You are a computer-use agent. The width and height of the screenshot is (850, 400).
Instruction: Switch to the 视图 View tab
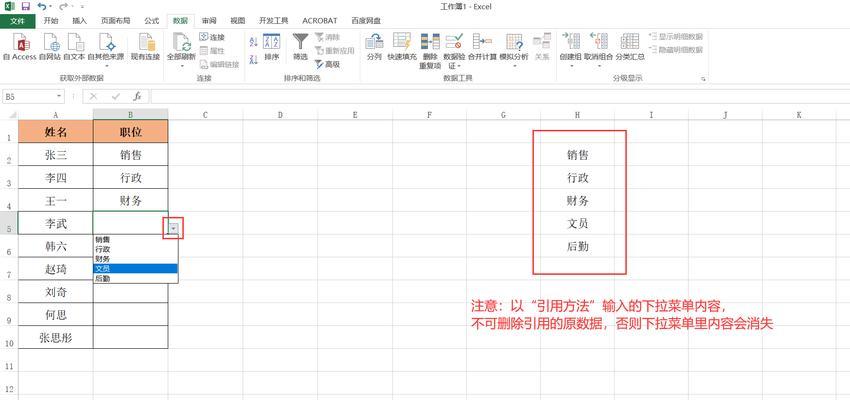pos(237,21)
